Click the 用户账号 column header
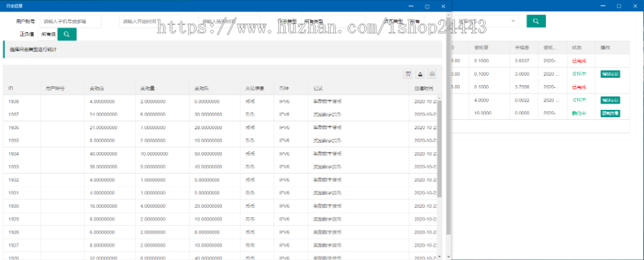The width and height of the screenshot is (644, 260). [62, 88]
